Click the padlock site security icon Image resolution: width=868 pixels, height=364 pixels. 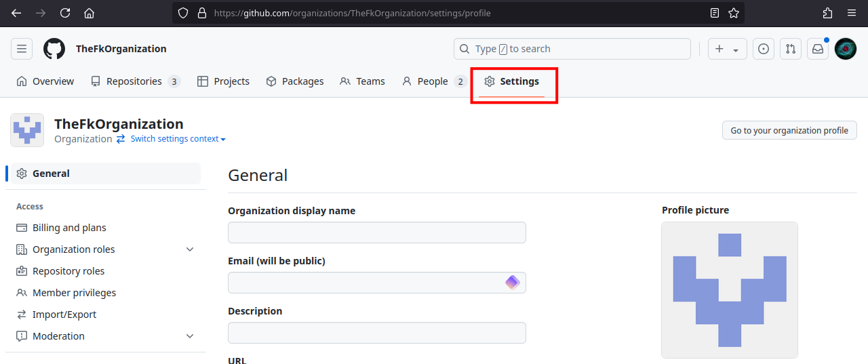coord(201,13)
